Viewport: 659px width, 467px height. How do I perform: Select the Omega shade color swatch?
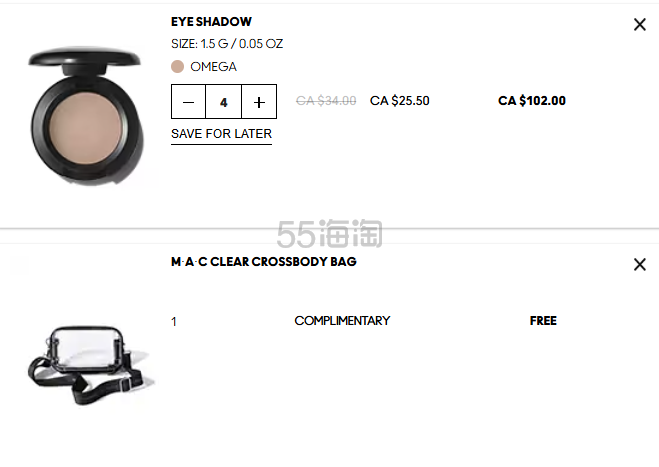(178, 67)
